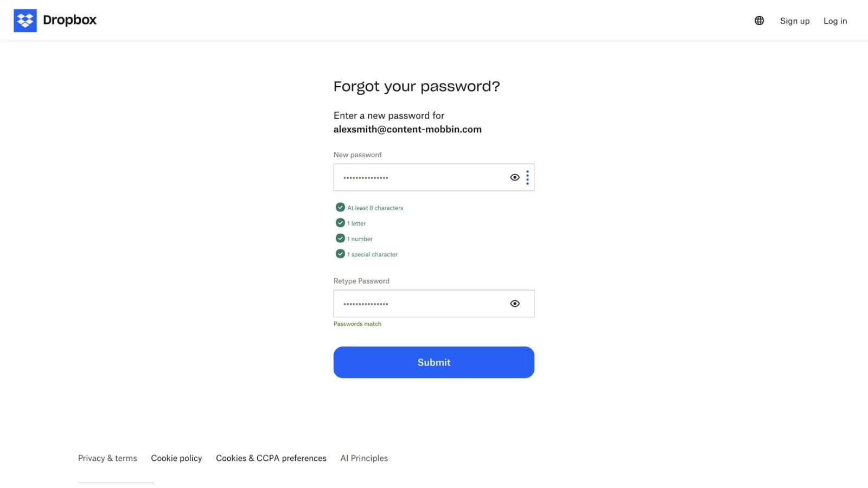Select 'Sign up' in the header
868x488 pixels.
794,21
